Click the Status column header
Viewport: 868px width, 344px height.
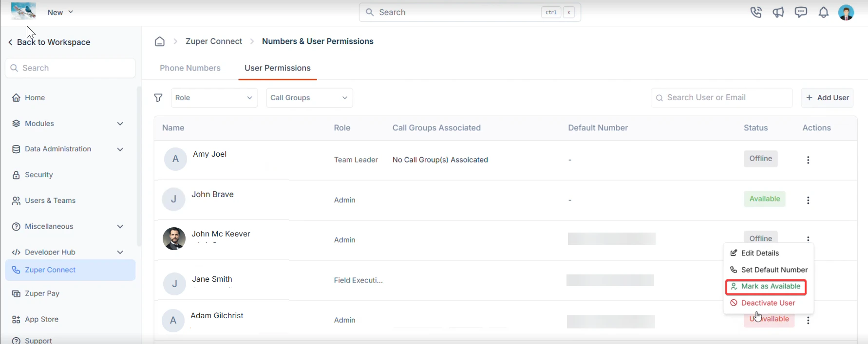click(756, 128)
